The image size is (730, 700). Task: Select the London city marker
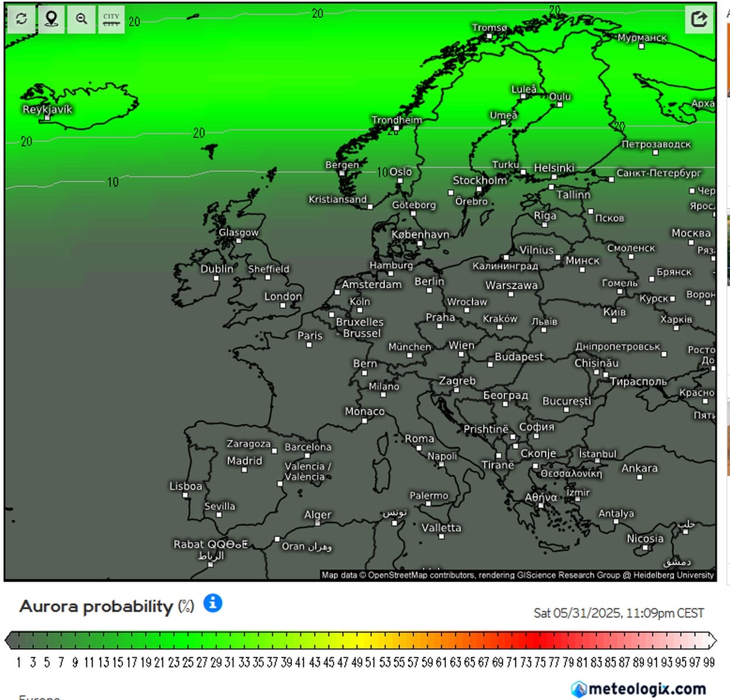pos(283,306)
